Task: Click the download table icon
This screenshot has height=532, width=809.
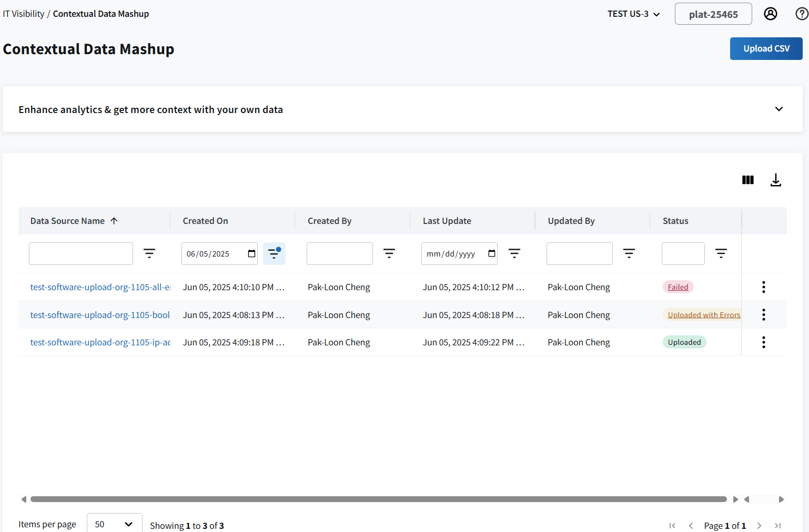Action: click(775, 180)
